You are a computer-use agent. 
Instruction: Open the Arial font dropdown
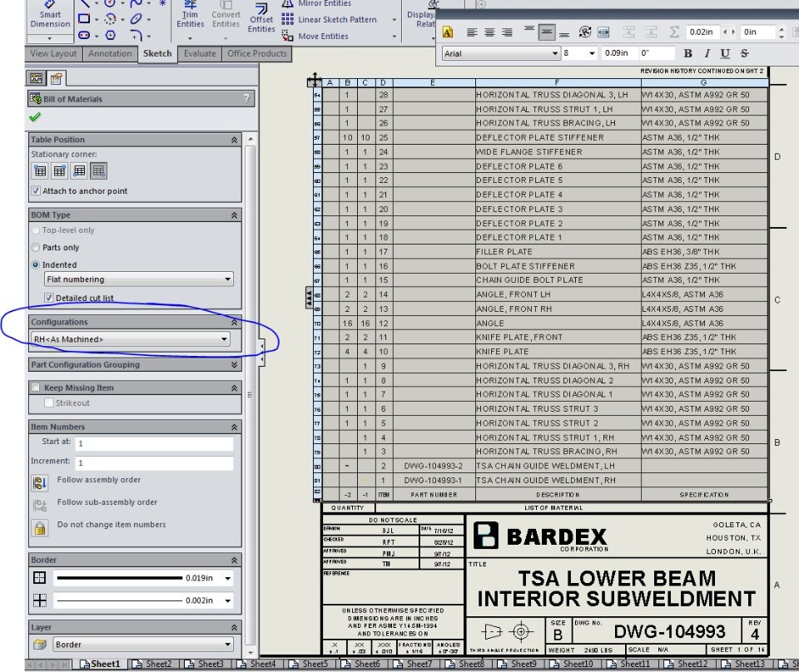[x=500, y=53]
